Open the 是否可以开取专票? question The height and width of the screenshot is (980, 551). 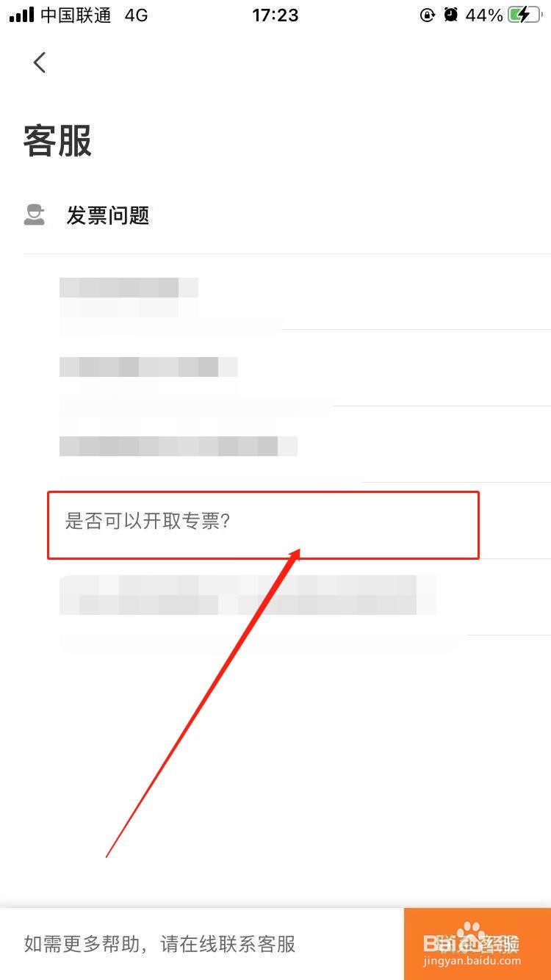pos(263,525)
